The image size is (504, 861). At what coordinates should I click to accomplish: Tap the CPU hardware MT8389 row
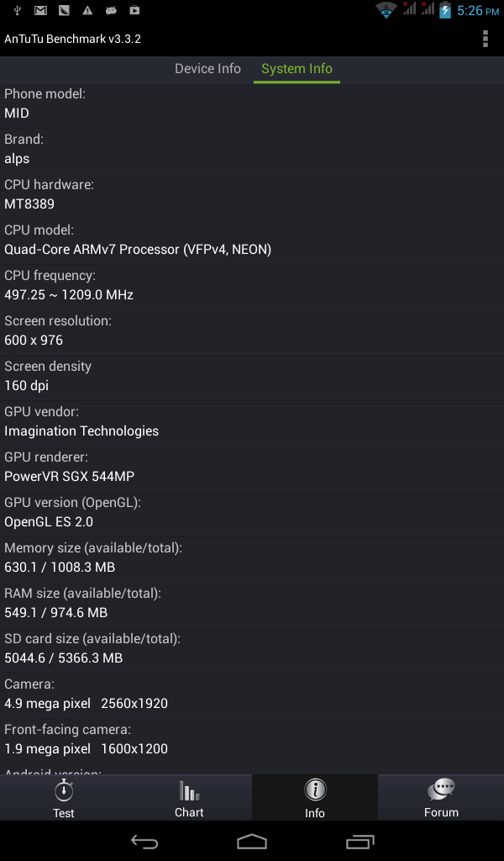pyautogui.click(x=252, y=195)
